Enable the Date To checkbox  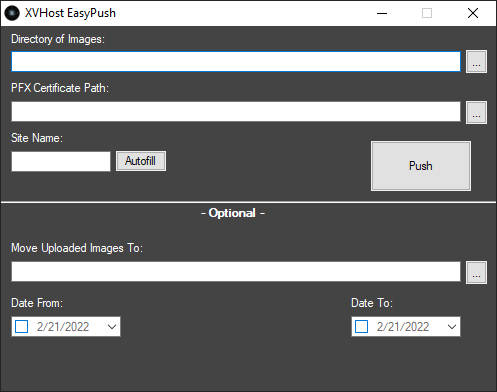coord(362,327)
